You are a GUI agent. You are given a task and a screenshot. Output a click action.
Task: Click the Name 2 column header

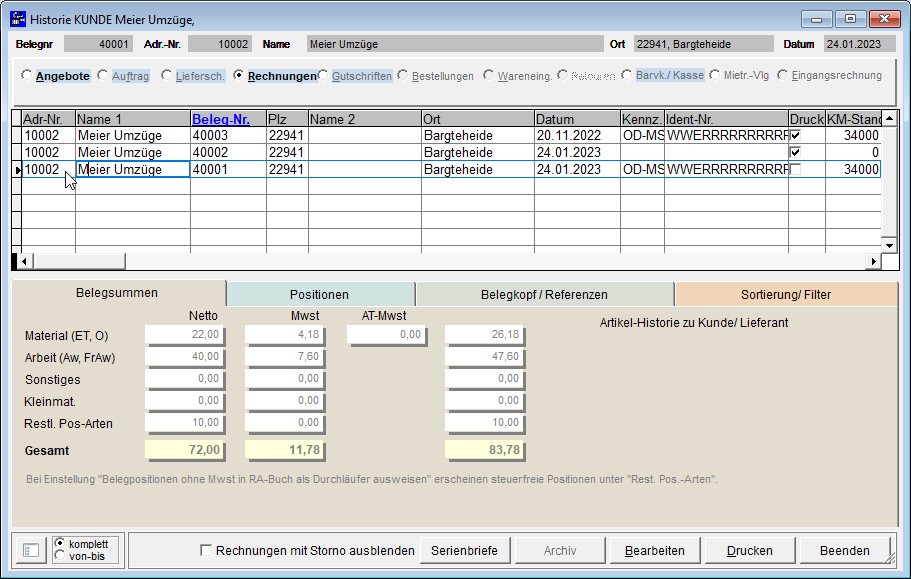[365, 119]
